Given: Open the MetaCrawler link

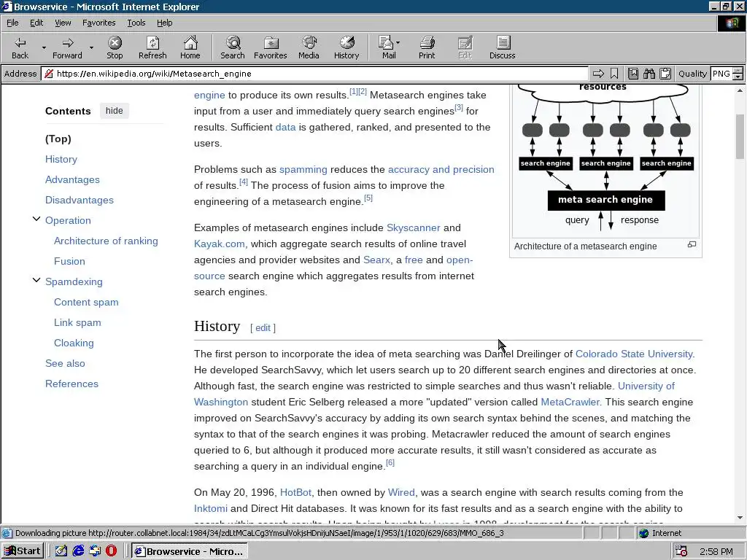Looking at the screenshot, I should coord(570,402).
